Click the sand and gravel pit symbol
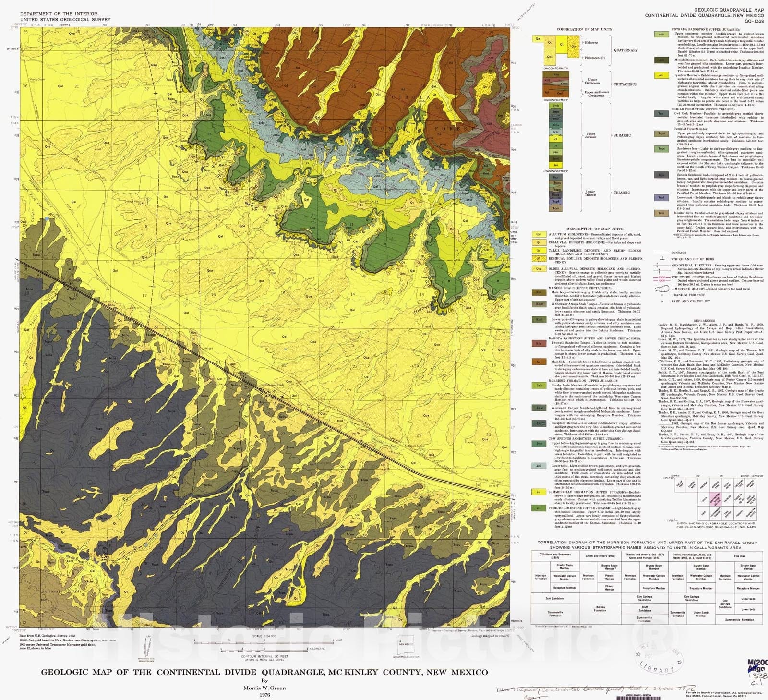This screenshot has width=768, height=700. [x=662, y=301]
